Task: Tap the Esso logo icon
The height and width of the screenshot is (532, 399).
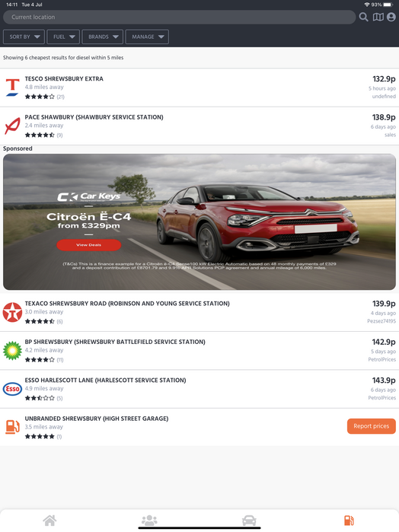Action: (x=13, y=389)
